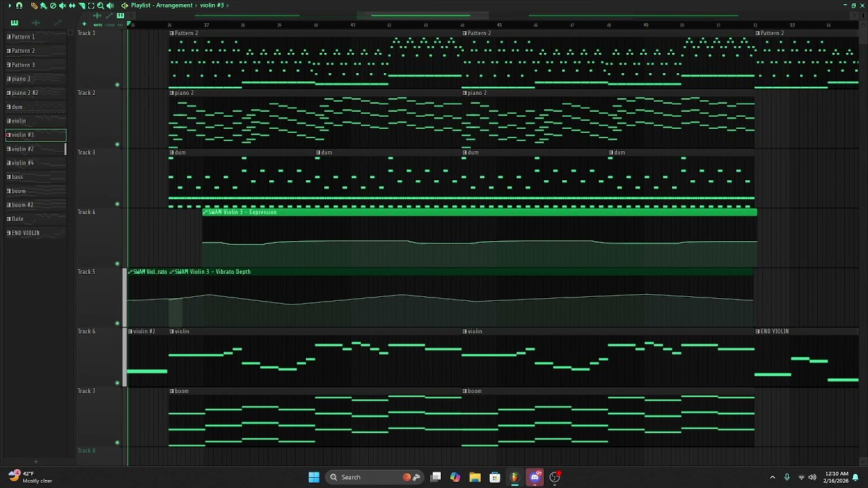The image size is (868, 488).
Task: Open the volume control in system tray
Action: 812,477
